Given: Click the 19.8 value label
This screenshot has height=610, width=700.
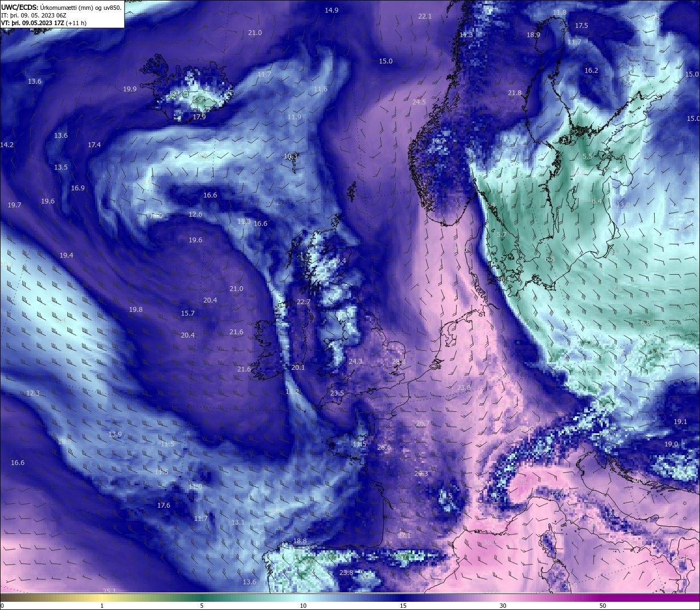Looking at the screenshot, I should pos(136,310).
